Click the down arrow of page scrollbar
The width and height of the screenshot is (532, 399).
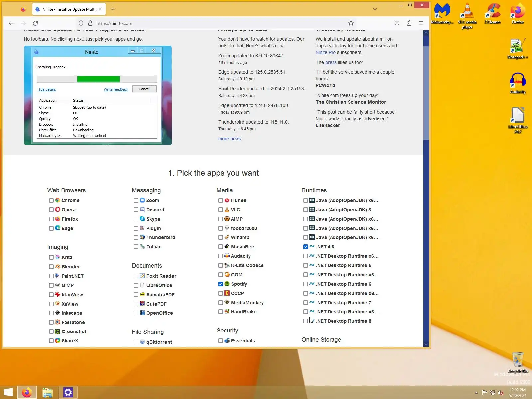pyautogui.click(x=426, y=344)
